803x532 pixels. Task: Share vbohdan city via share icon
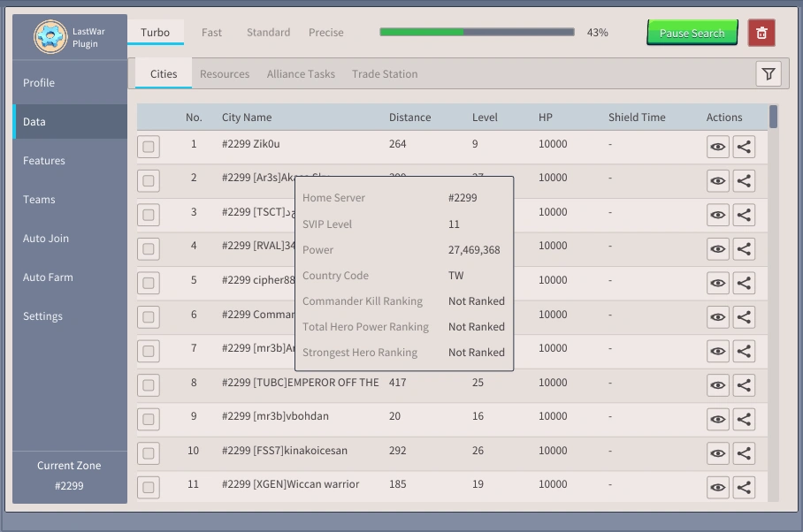pos(744,420)
